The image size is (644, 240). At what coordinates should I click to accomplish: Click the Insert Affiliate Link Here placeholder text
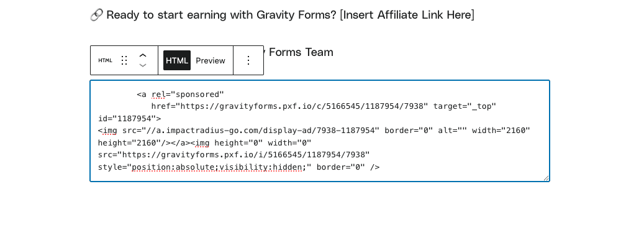pos(407,15)
